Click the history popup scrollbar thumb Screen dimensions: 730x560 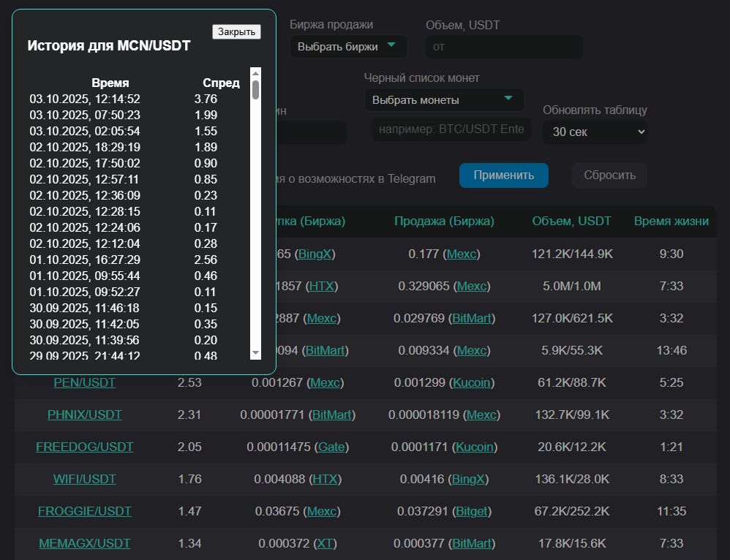255,89
